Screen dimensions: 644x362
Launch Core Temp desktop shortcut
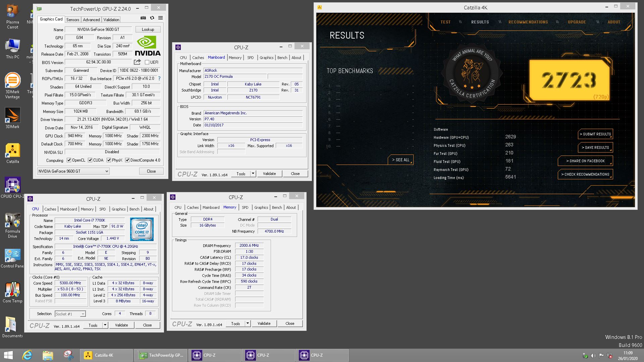(12, 293)
